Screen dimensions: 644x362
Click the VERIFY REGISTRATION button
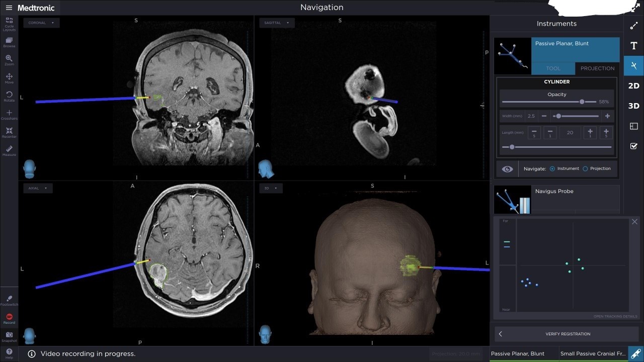pos(568,334)
